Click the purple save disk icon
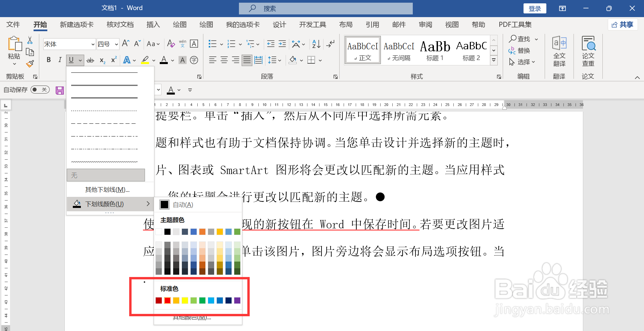Screen dimensions: 644x331 60,90
